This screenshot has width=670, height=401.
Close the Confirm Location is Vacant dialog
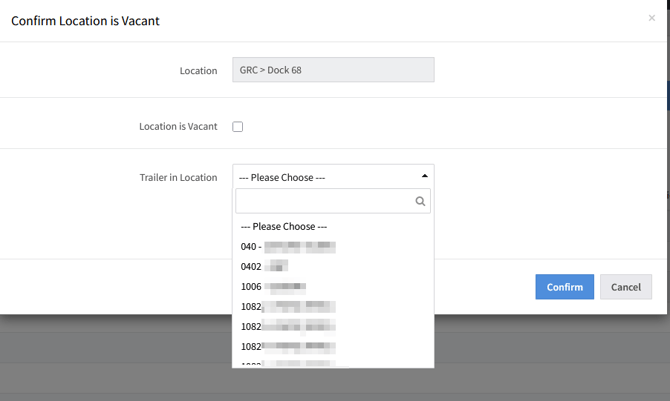click(x=652, y=18)
